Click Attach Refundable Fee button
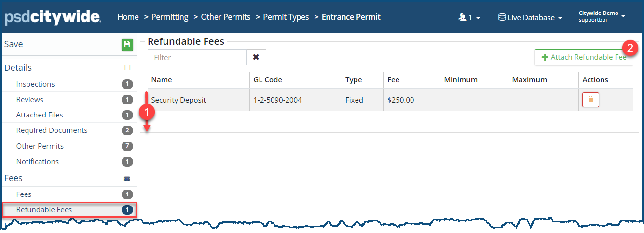 (x=584, y=57)
